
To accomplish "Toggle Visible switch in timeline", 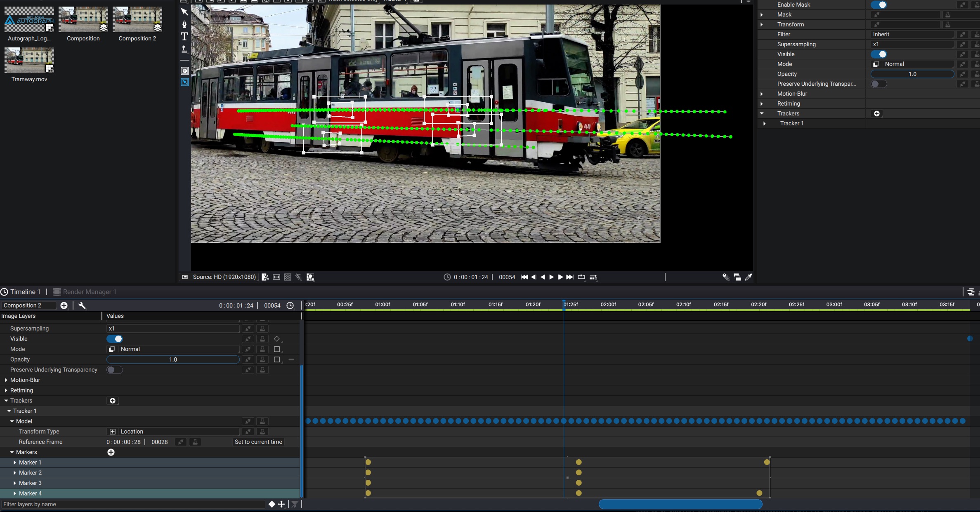I will 114,339.
